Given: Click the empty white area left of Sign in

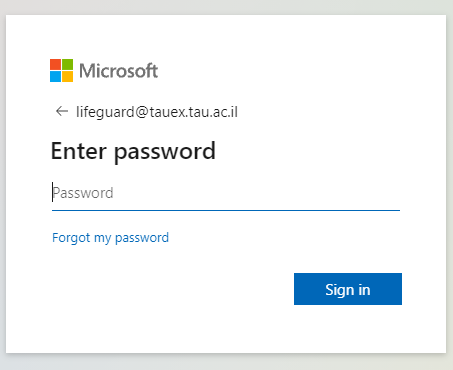Looking at the screenshot, I should 167,289.
